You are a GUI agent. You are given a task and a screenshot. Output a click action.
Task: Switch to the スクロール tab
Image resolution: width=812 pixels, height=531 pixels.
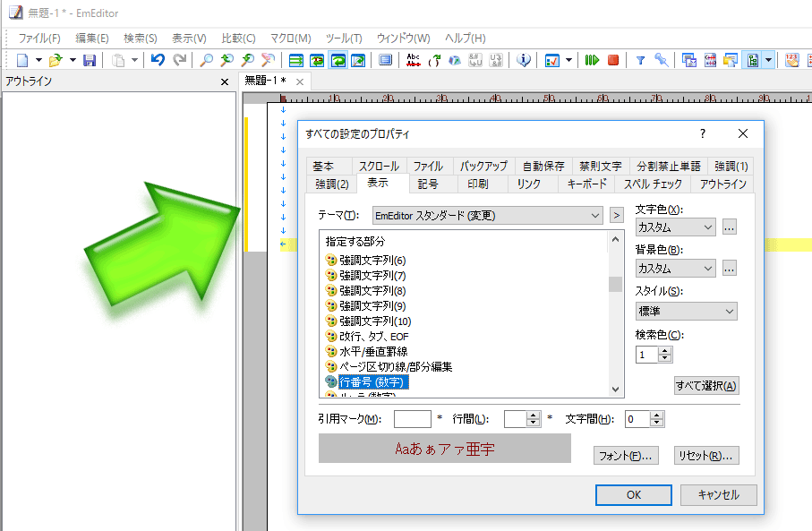pos(379,166)
